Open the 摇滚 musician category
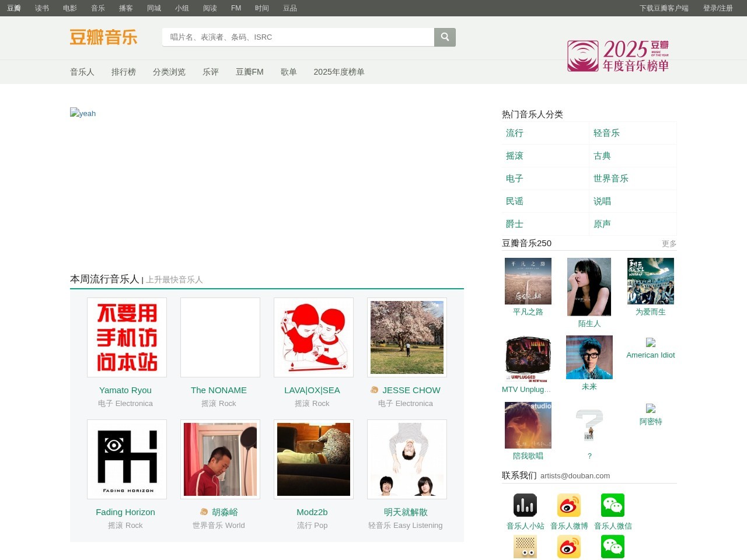 (x=515, y=156)
